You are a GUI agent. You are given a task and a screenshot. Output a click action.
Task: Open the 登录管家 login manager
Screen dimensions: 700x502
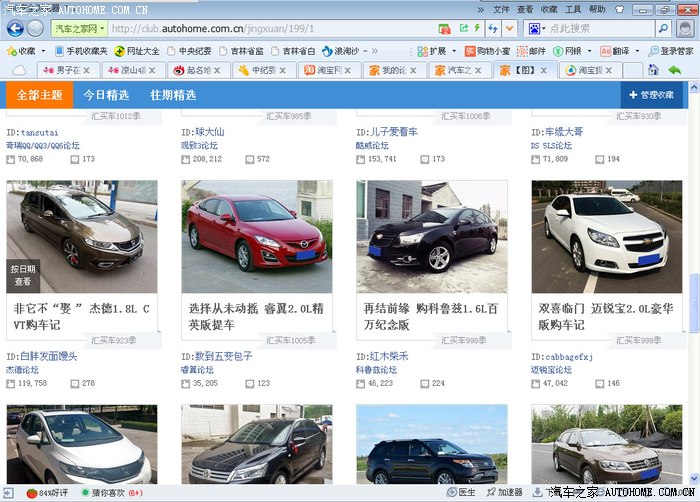click(x=670, y=50)
